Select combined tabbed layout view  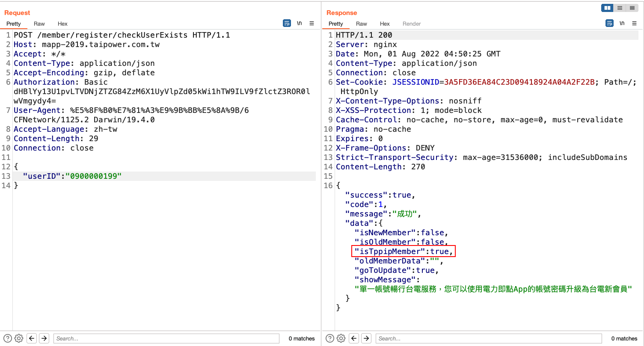(632, 8)
